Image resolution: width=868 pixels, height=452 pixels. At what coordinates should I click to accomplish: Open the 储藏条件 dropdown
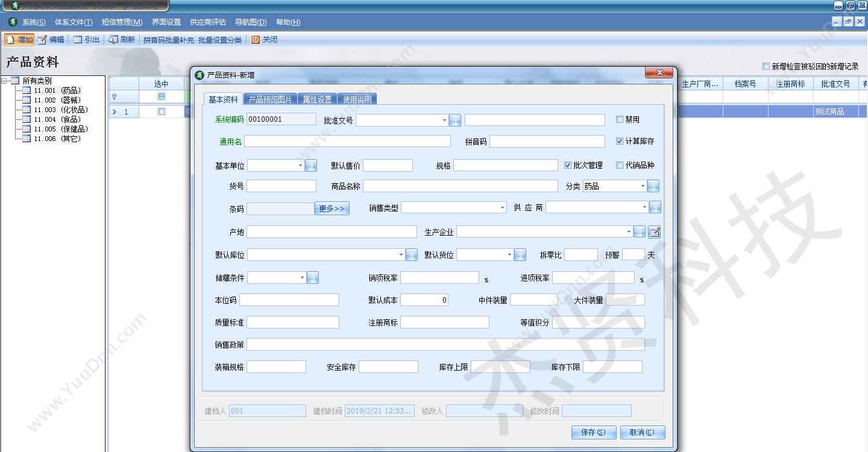(303, 278)
